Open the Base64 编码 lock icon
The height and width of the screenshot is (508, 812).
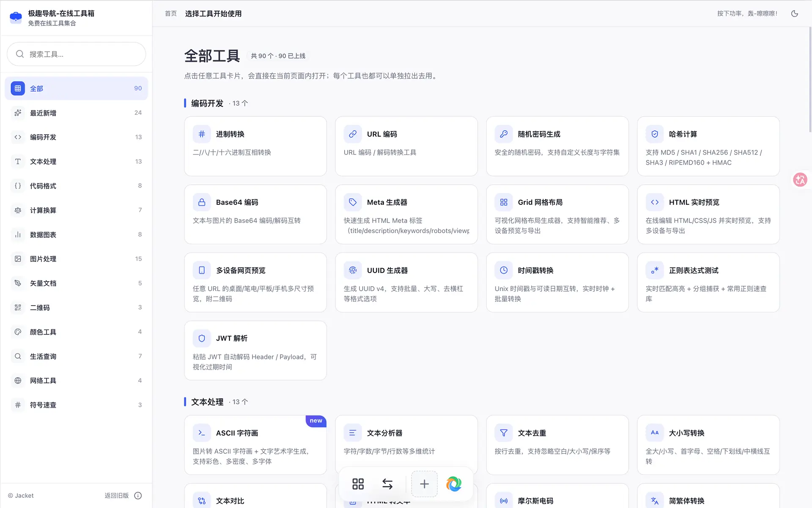point(202,202)
